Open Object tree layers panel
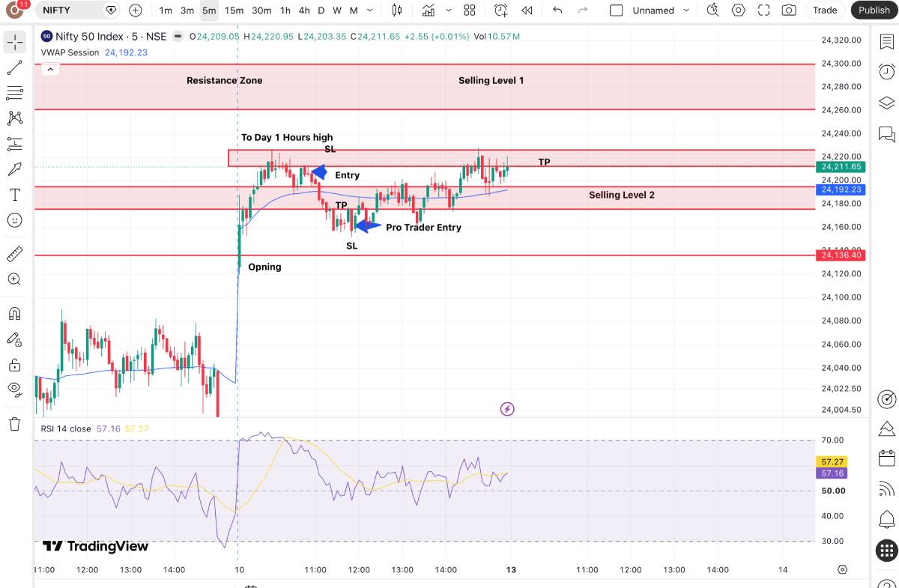The width and height of the screenshot is (899, 588). click(x=887, y=103)
